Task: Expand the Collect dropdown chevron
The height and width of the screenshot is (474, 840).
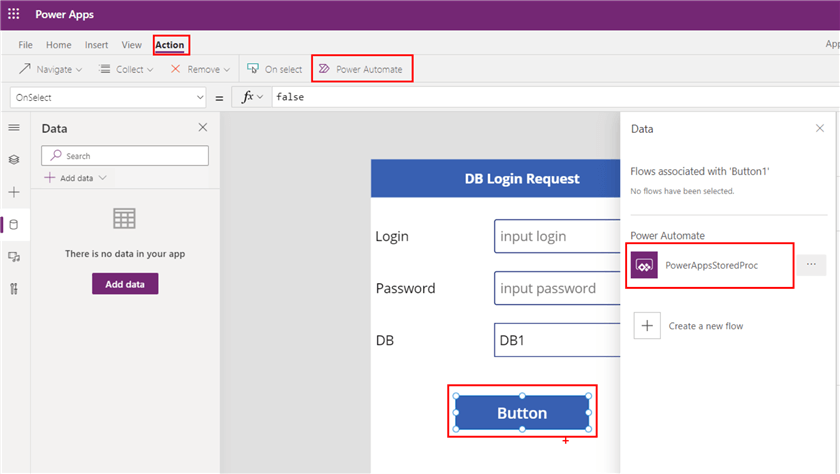Action: point(150,70)
